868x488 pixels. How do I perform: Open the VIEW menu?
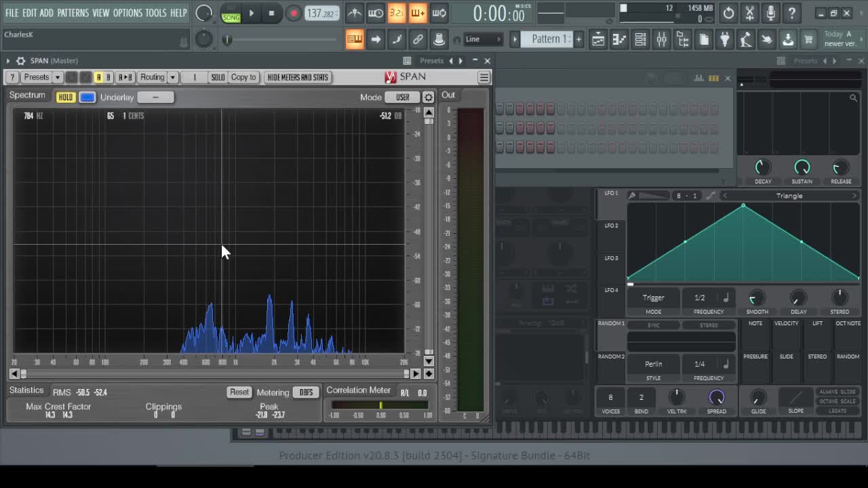100,13
